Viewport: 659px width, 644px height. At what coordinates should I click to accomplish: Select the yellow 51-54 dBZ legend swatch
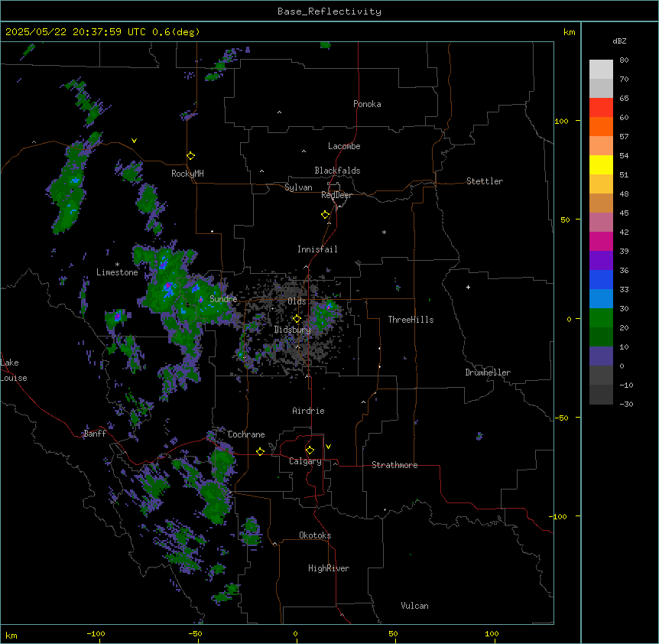(x=601, y=164)
